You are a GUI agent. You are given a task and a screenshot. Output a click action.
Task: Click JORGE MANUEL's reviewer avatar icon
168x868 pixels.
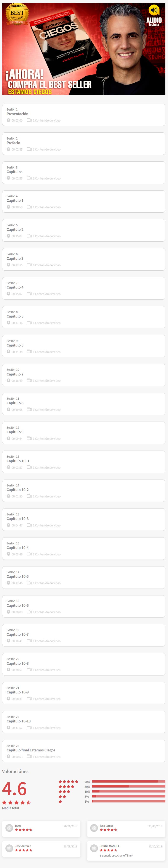pos(94,848)
